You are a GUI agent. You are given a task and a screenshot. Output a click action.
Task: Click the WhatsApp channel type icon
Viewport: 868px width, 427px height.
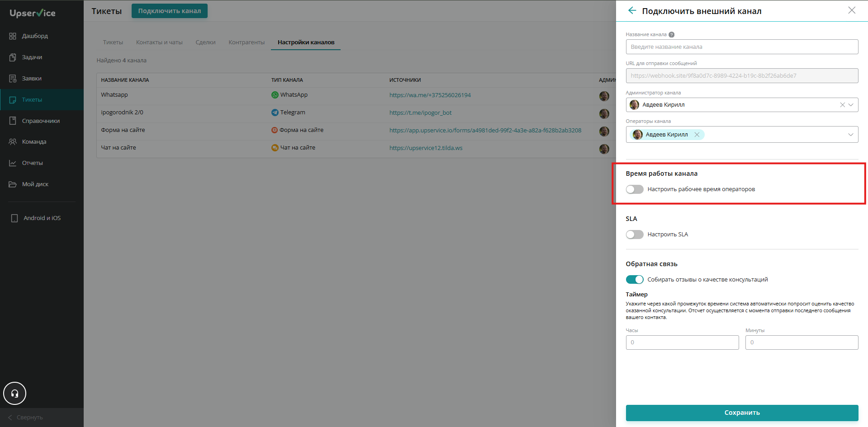click(275, 95)
